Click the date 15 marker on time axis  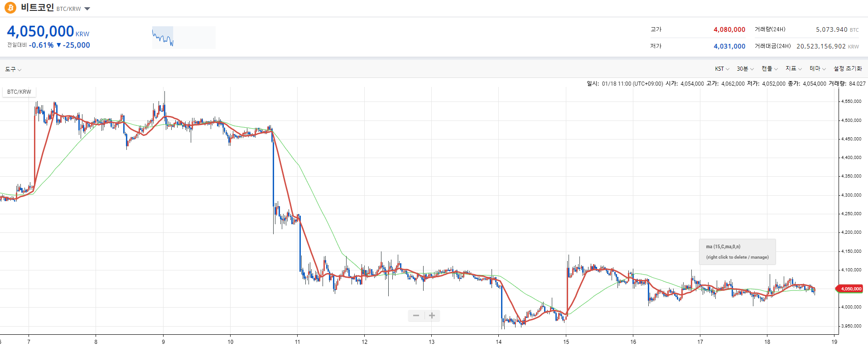566,342
